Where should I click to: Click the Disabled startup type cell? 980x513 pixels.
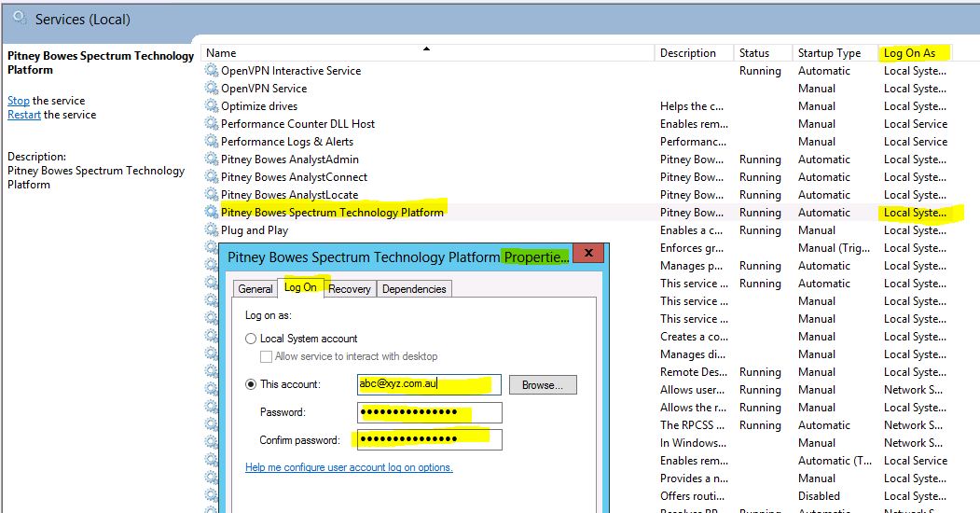[819, 496]
